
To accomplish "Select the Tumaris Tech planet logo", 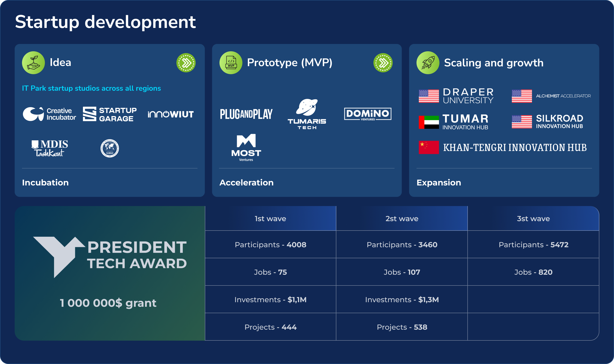I will pos(307,114).
